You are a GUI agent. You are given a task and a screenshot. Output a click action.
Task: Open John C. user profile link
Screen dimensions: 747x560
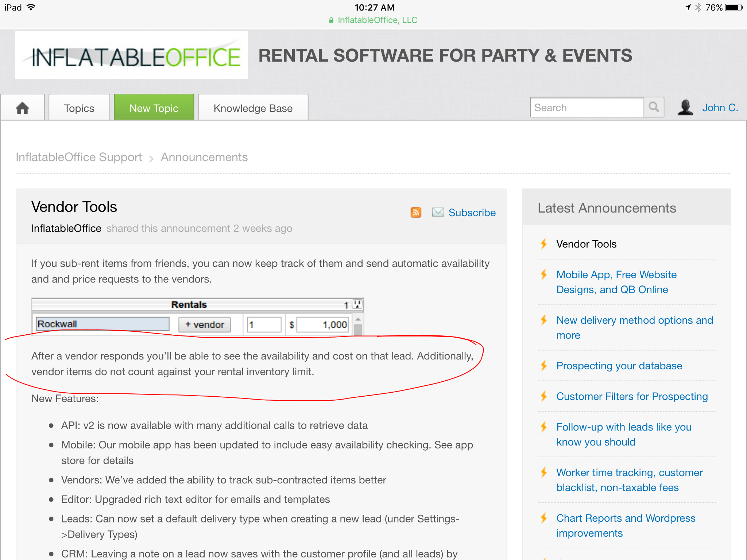pyautogui.click(x=720, y=108)
